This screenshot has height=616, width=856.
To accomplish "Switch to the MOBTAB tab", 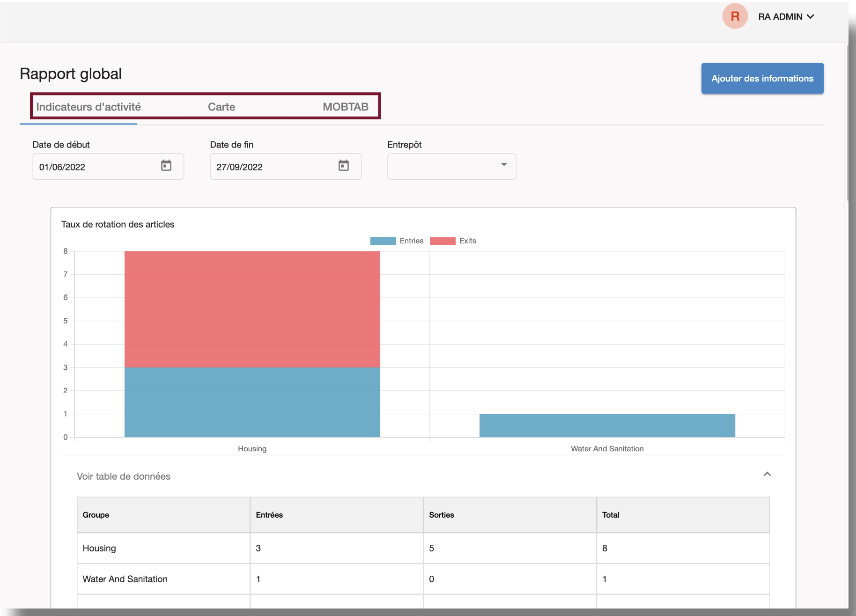I will (x=345, y=107).
